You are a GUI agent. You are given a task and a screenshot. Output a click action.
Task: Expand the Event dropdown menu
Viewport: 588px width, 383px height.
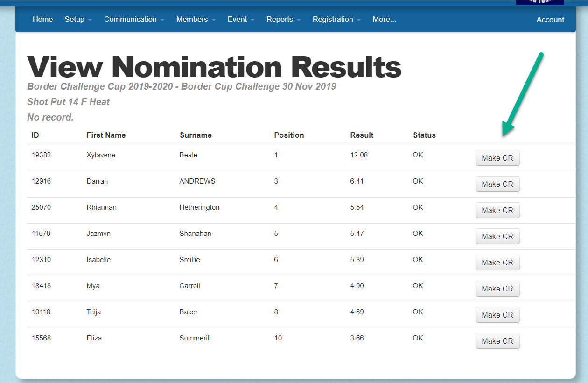coord(241,19)
